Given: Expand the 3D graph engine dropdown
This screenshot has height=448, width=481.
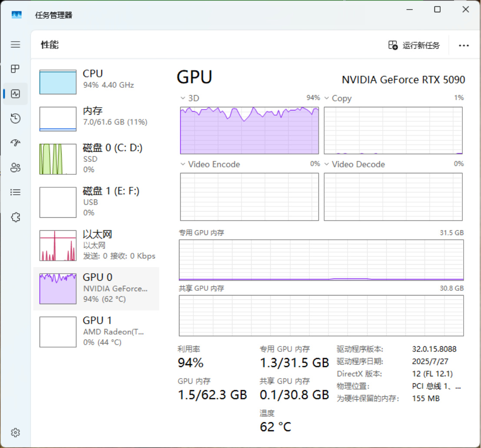Looking at the screenshot, I should [182, 99].
